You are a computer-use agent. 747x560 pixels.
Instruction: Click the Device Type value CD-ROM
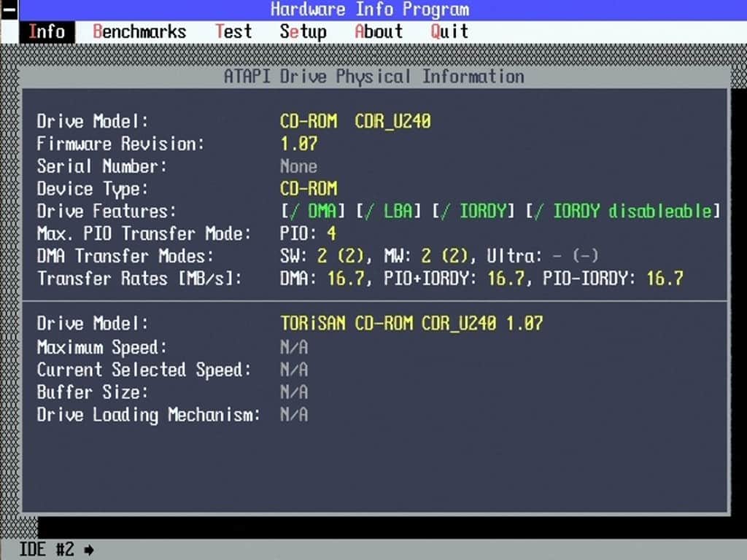coord(309,189)
